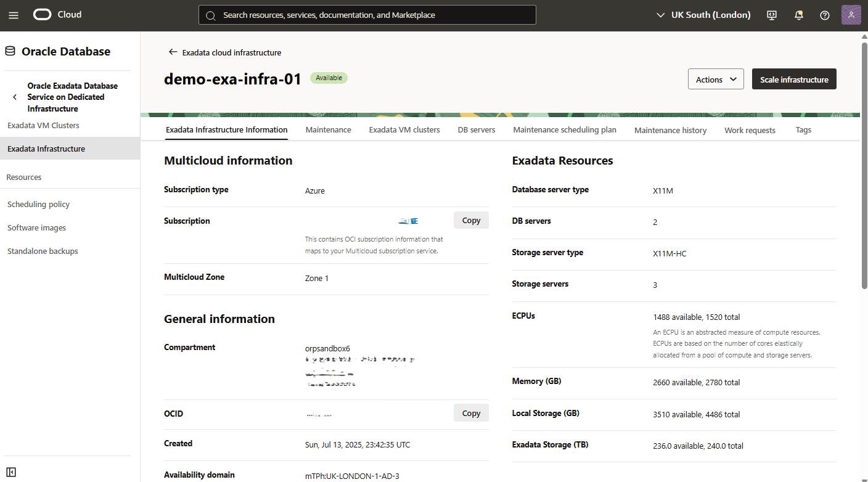Open the notifications bell

(798, 15)
